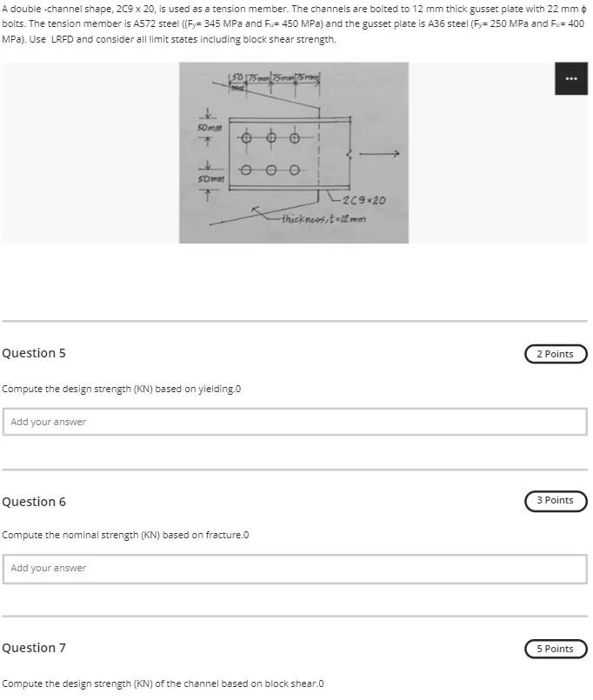
Task: Select the Question 6 heading
Action: [34, 501]
